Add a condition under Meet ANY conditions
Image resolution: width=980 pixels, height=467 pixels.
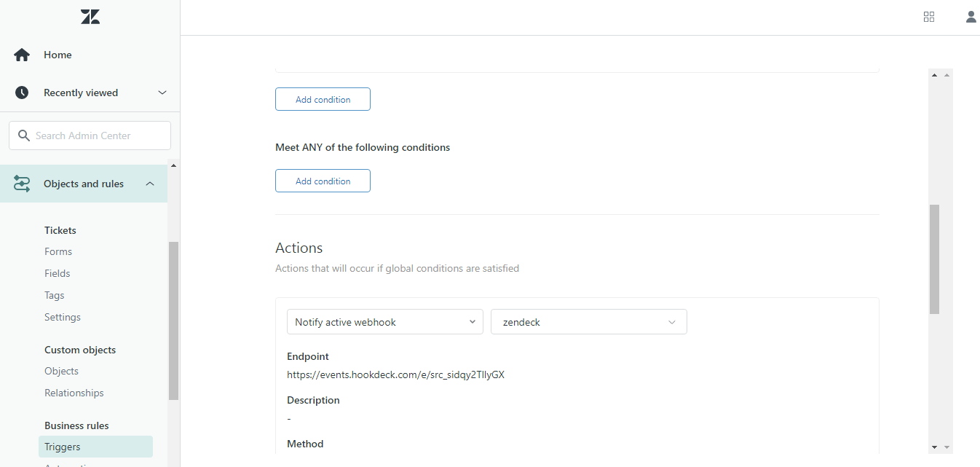point(323,181)
